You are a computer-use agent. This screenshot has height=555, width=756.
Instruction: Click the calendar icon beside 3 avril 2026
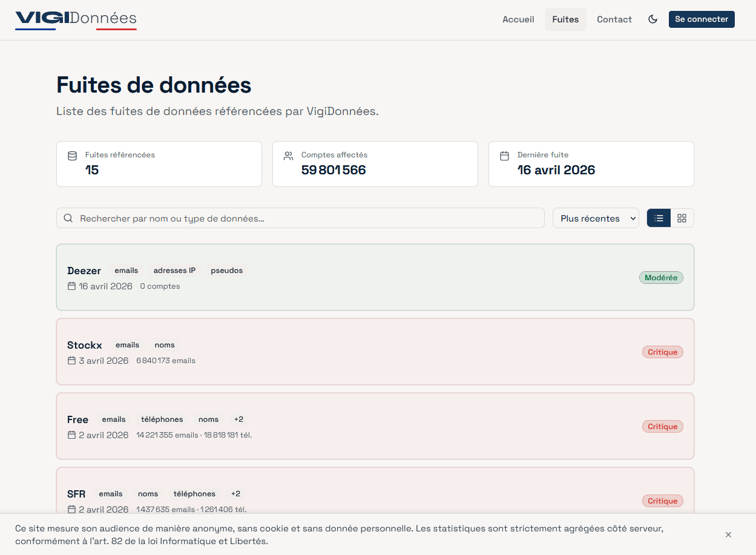(x=71, y=361)
